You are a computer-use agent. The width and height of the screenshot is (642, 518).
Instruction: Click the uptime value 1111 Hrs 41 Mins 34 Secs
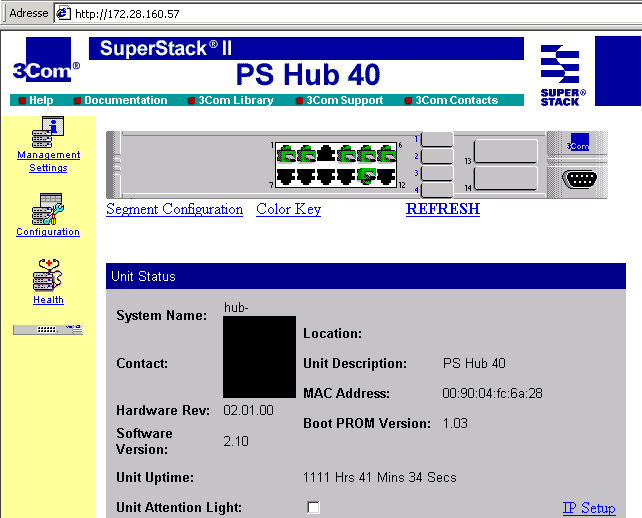380,477
